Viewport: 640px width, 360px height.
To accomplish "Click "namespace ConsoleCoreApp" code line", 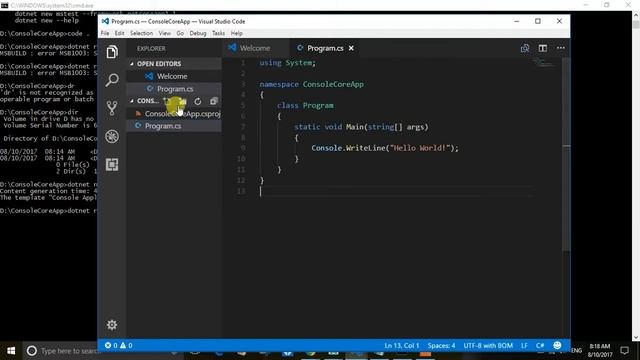I will pyautogui.click(x=311, y=84).
